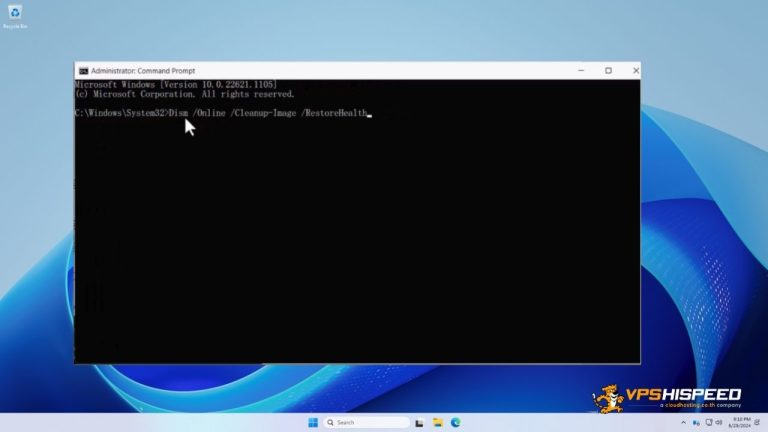Close the Administrator Command Prompt window
Image resolution: width=768 pixels, height=432 pixels.
tap(635, 71)
